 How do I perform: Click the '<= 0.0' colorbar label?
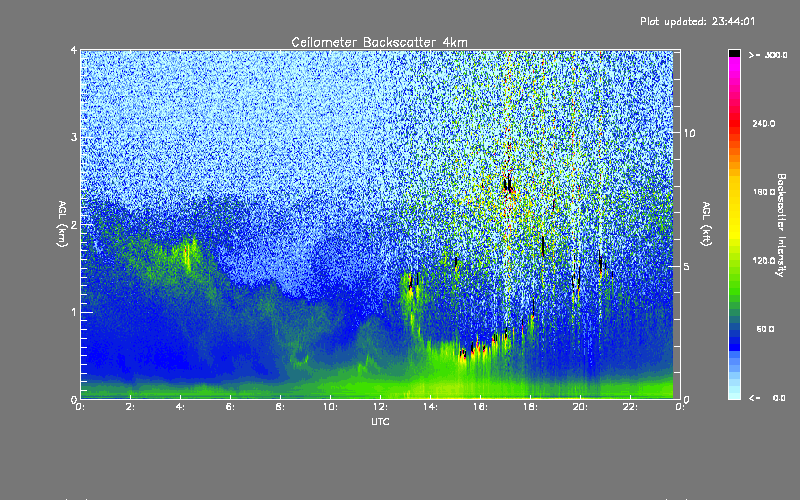point(767,398)
